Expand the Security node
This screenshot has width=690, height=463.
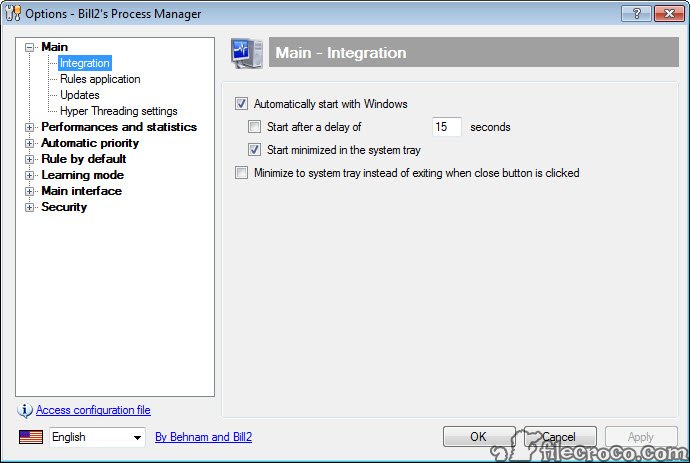(x=29, y=207)
